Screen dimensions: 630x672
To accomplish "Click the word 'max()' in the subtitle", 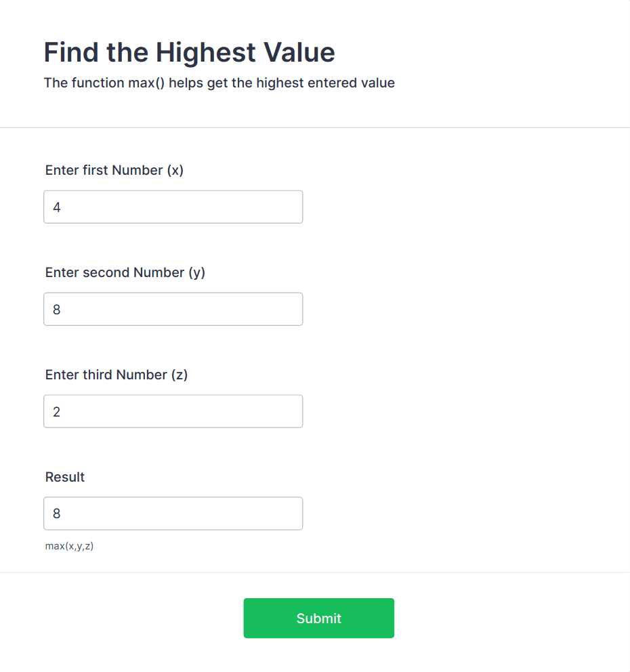I will 146,83.
